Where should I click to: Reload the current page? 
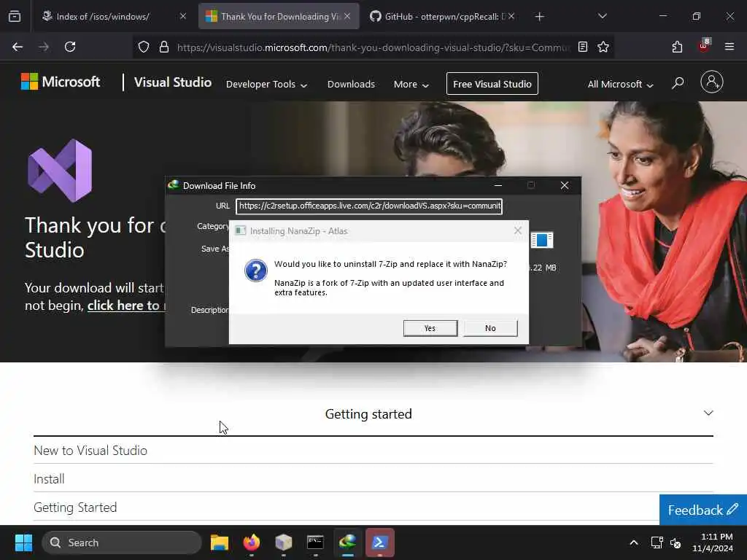click(x=70, y=47)
